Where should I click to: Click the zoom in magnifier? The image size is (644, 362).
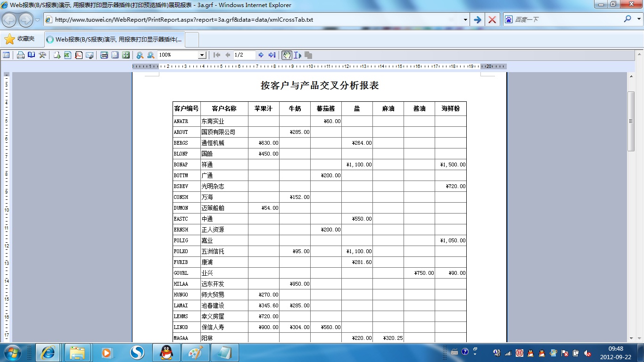[140, 55]
